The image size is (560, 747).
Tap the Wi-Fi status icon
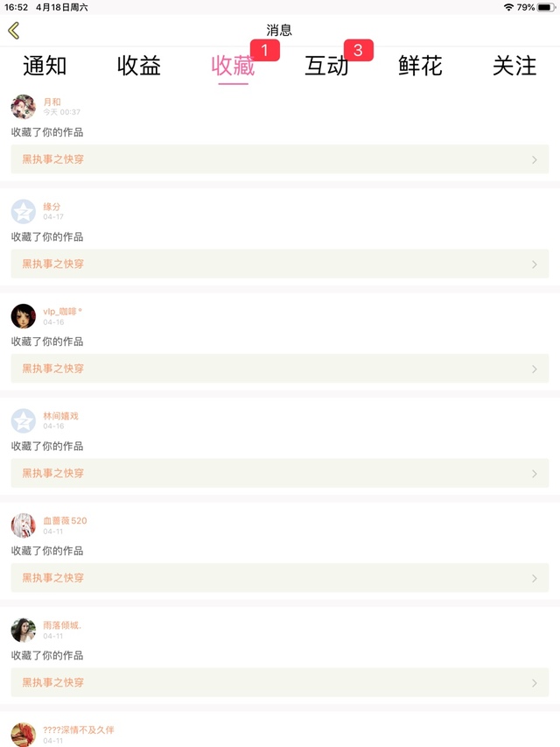point(508,7)
